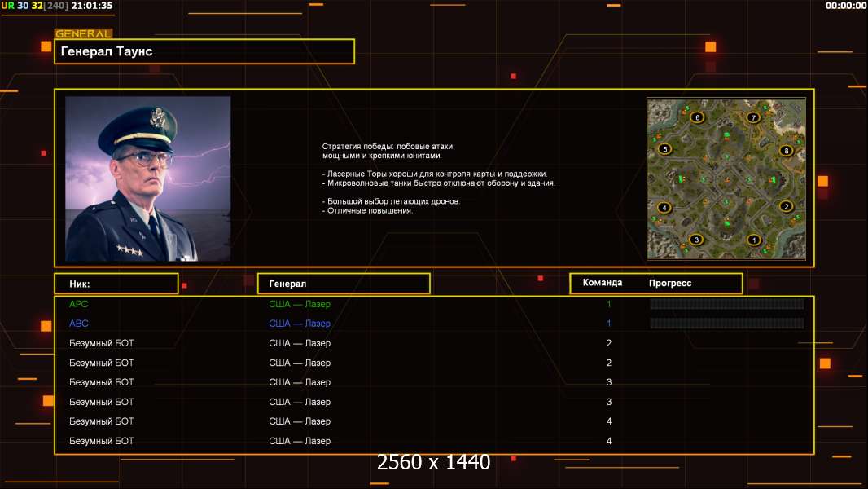This screenshot has width=868, height=489.
Task: Click the progress bar for player APC
Action: coord(726,304)
